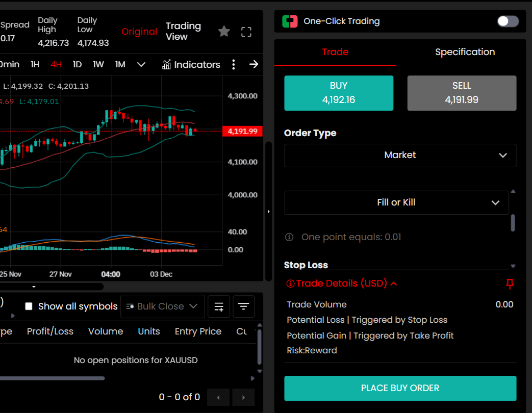Image resolution: width=532 pixels, height=413 pixels.
Task: Select the Trading View chart
Action: tap(183, 31)
